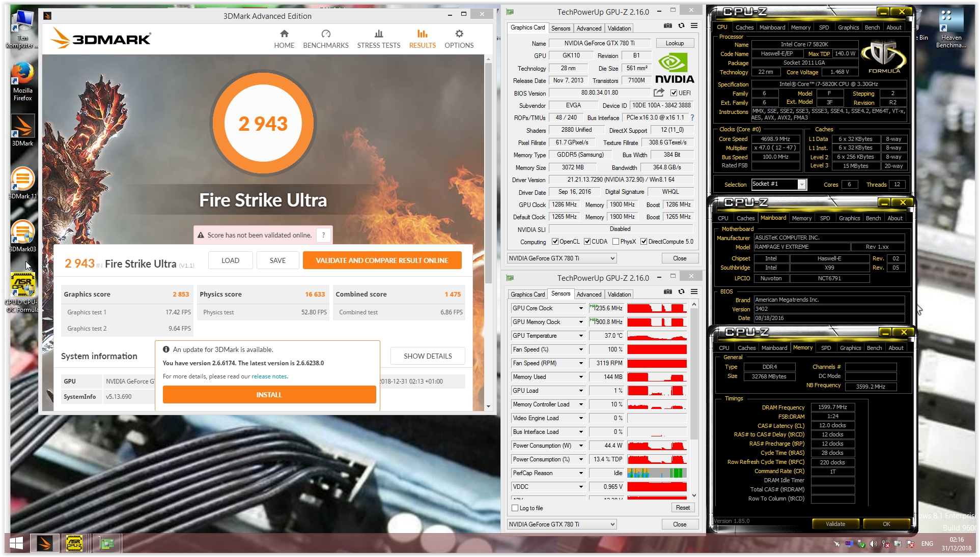Expand the PerfCap Reason sensor dropdown
Screen dimensions: 980x557
pyautogui.click(x=581, y=473)
